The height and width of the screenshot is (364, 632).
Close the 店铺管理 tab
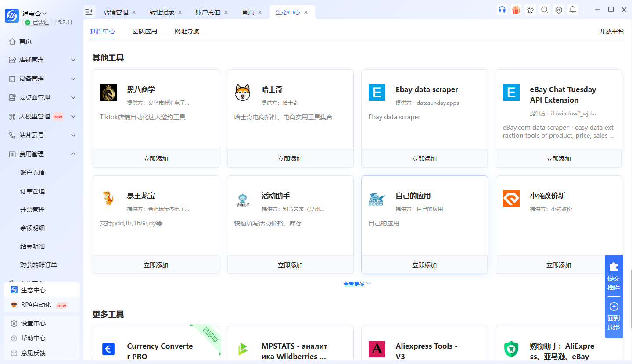(x=134, y=12)
